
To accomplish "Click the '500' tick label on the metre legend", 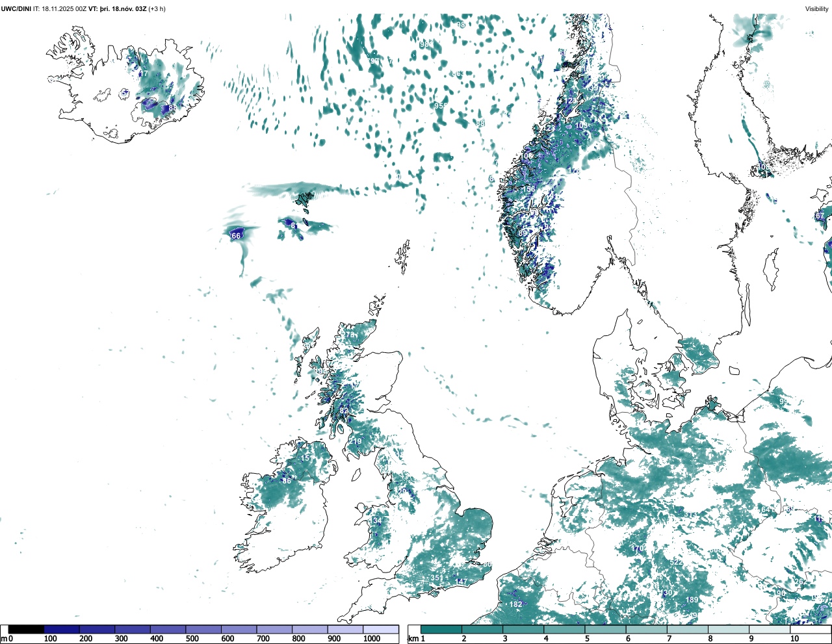I will coord(192,639).
